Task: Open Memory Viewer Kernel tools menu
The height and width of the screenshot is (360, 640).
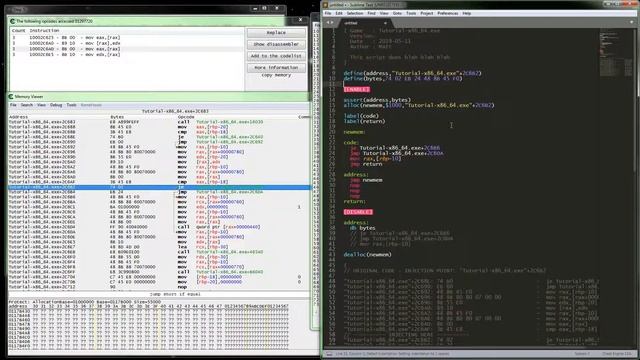Action: [x=91, y=105]
